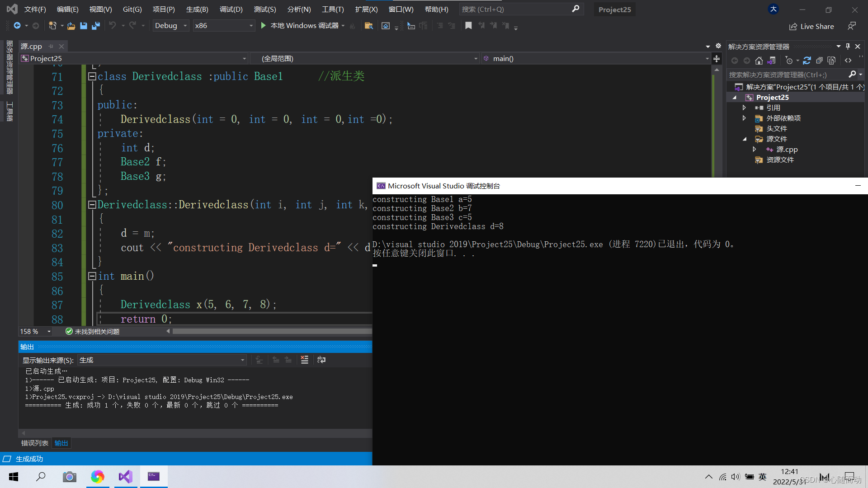868x488 pixels.
Task: Select 资源文件 folder in Solution Explorer
Action: tap(779, 160)
